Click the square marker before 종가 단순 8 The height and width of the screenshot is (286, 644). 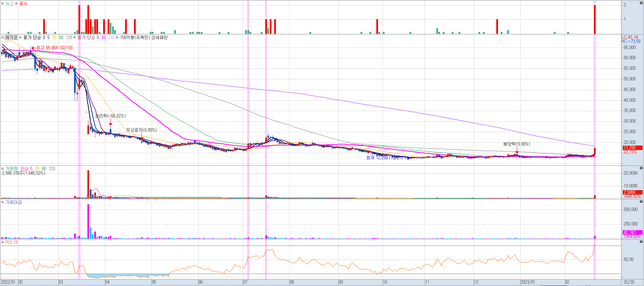[75, 37]
